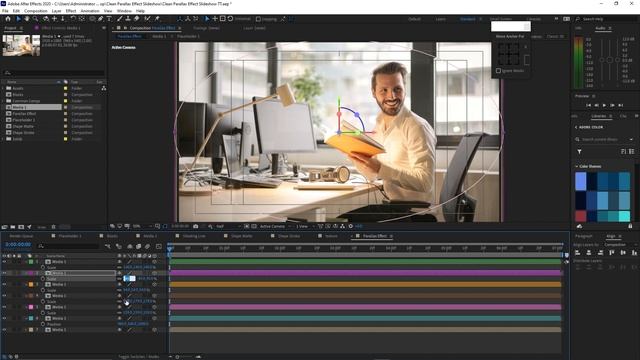Click the Home icon in the toolbar

[8, 19]
